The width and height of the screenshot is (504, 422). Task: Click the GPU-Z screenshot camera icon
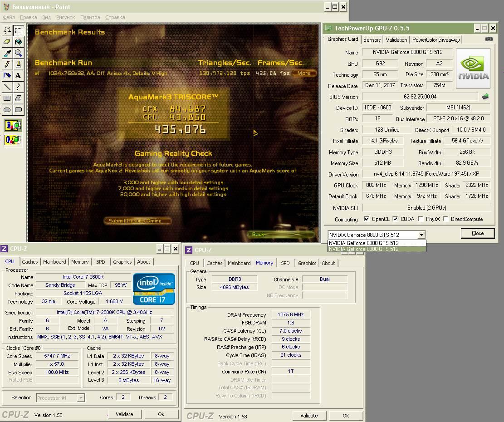pos(489,39)
